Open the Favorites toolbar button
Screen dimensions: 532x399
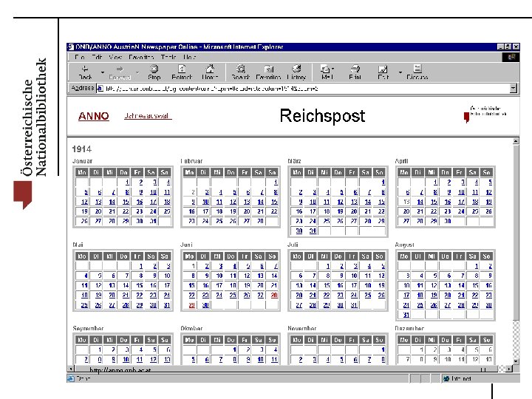point(268,72)
